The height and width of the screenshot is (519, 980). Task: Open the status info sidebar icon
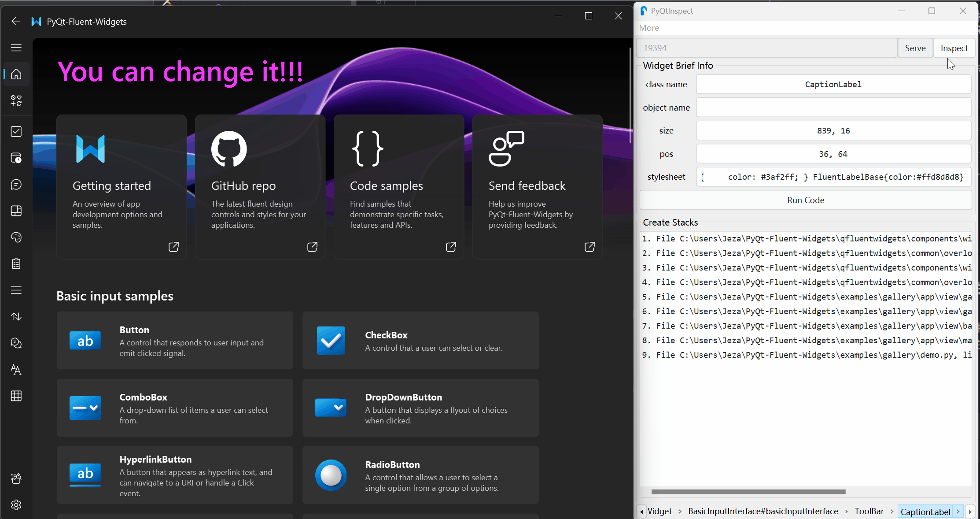(16, 343)
